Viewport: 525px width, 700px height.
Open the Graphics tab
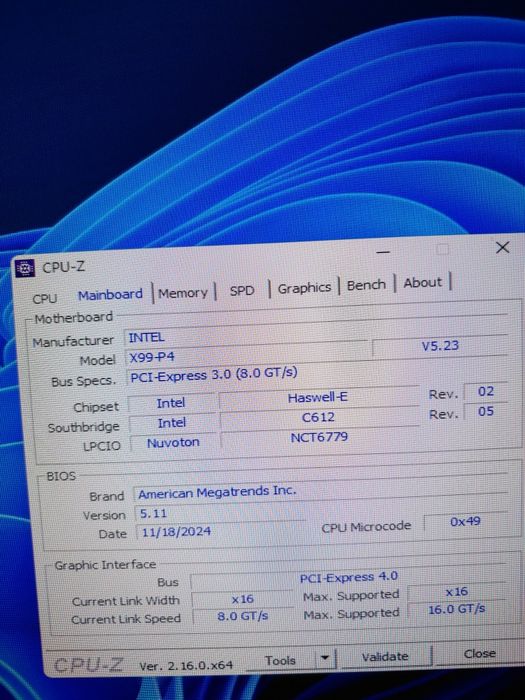pyautogui.click(x=304, y=288)
